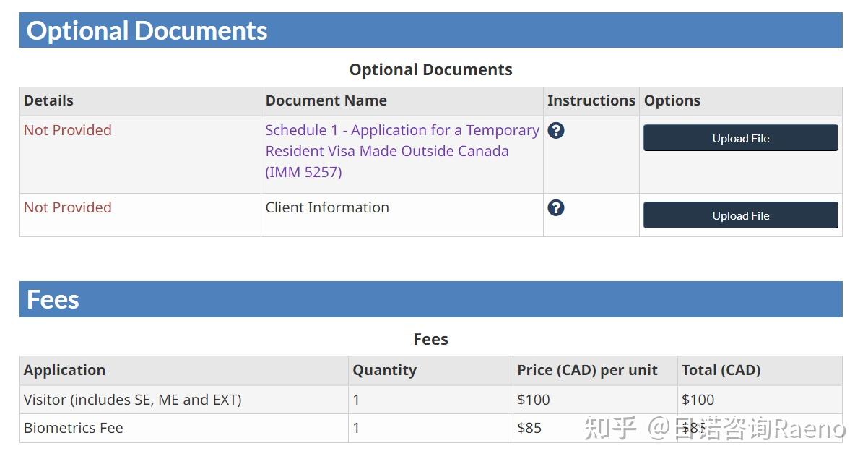
Task: Click the Options column header
Action: (x=672, y=101)
